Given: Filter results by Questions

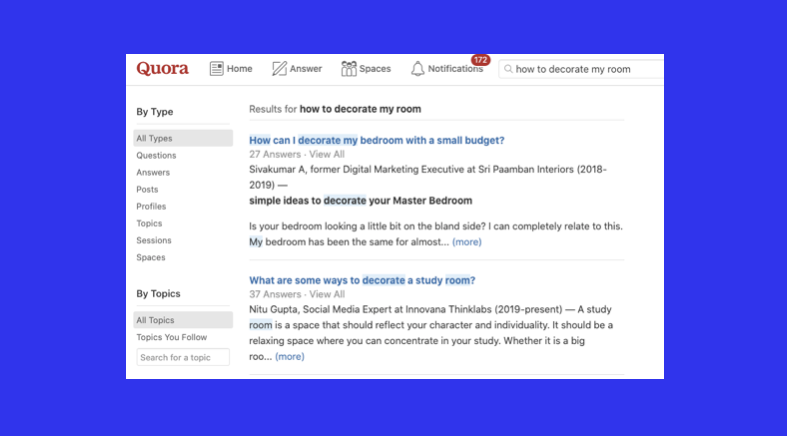Looking at the screenshot, I should point(156,156).
